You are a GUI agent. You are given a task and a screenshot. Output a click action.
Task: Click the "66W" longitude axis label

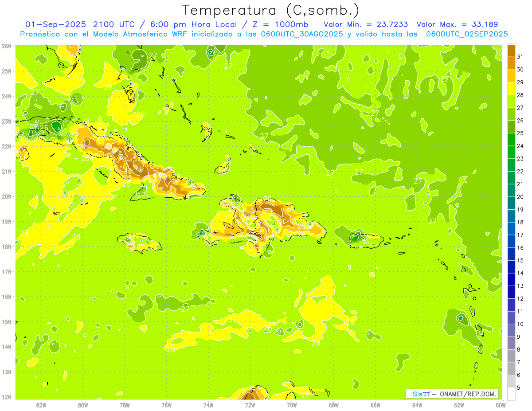[375, 405]
